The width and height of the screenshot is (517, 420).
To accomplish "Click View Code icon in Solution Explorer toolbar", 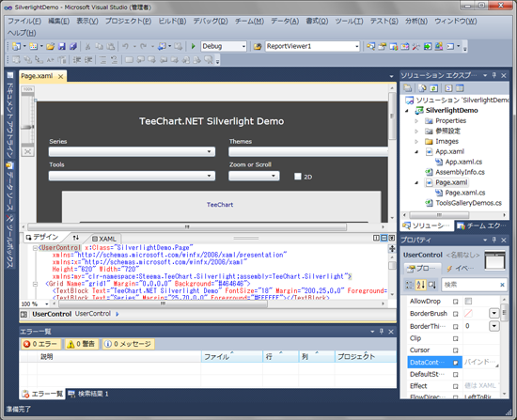I will click(448, 88).
